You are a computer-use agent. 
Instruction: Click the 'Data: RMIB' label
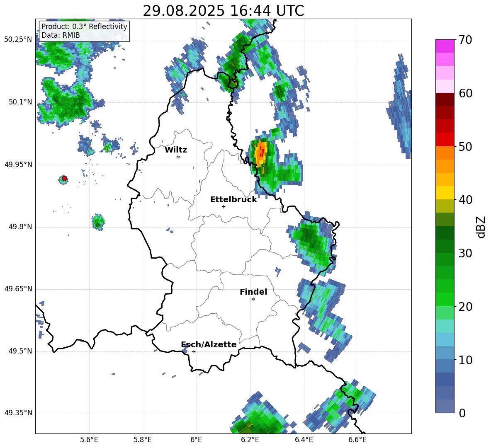coord(61,35)
